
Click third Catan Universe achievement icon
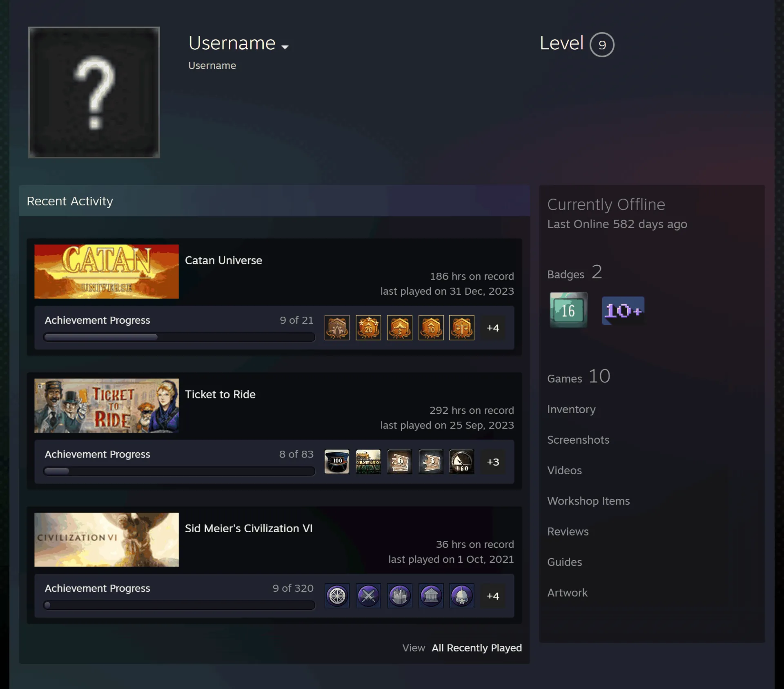[399, 328]
